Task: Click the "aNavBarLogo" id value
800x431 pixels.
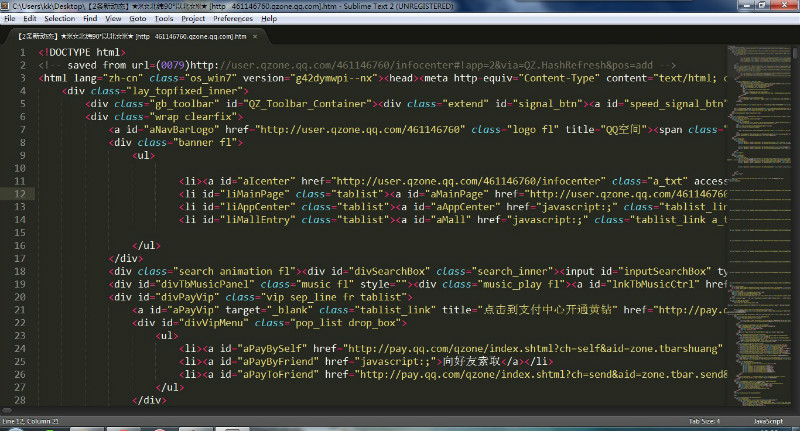Action: coord(181,130)
